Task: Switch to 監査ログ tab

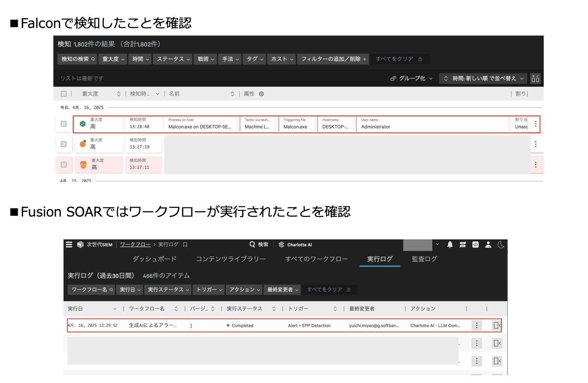Action: (x=424, y=259)
